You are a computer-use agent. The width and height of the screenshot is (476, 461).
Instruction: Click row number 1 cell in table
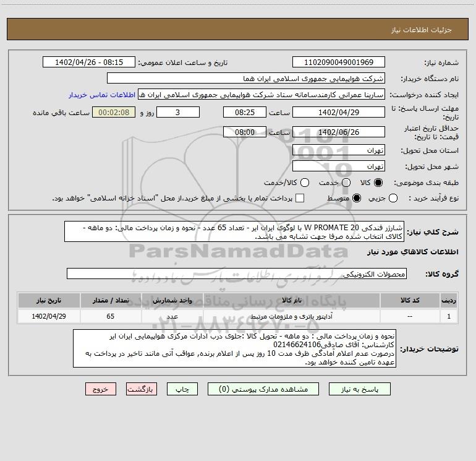click(449, 316)
